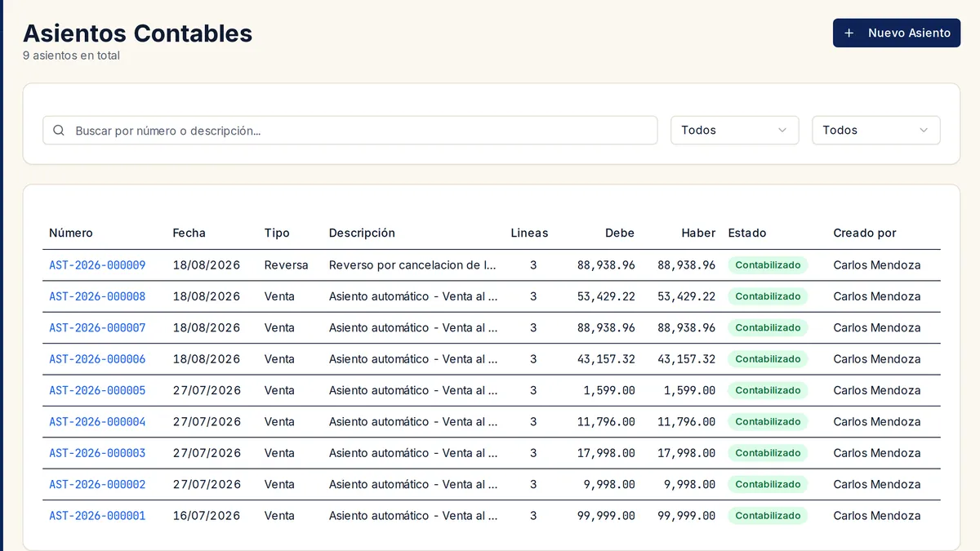View journal entry AST-2026-000007
The width and height of the screenshot is (980, 551).
(x=97, y=328)
